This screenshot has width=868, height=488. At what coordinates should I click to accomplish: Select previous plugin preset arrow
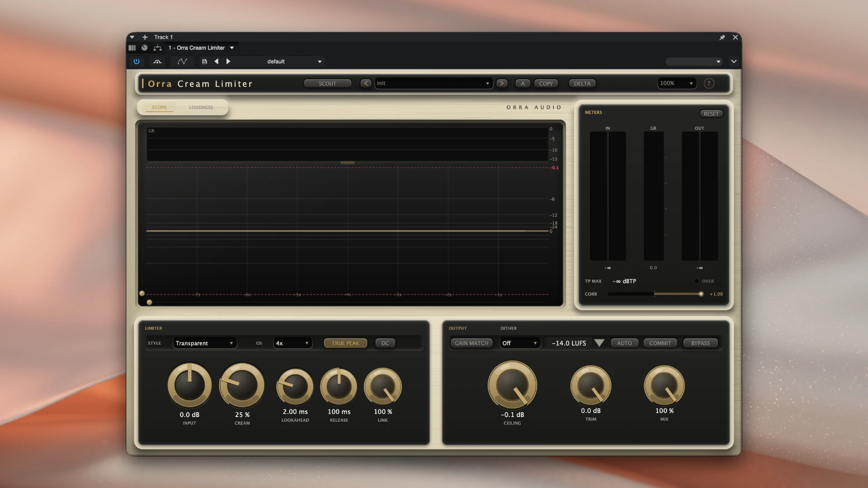(x=366, y=84)
